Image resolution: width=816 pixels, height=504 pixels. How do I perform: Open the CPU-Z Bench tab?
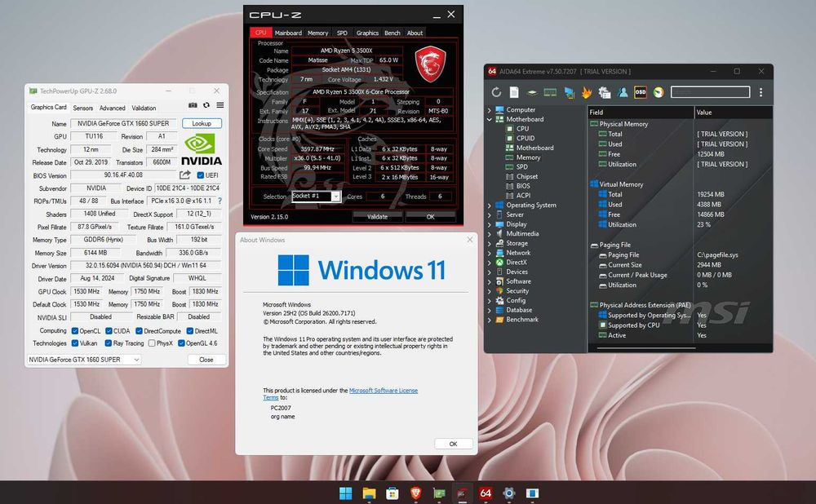392,33
